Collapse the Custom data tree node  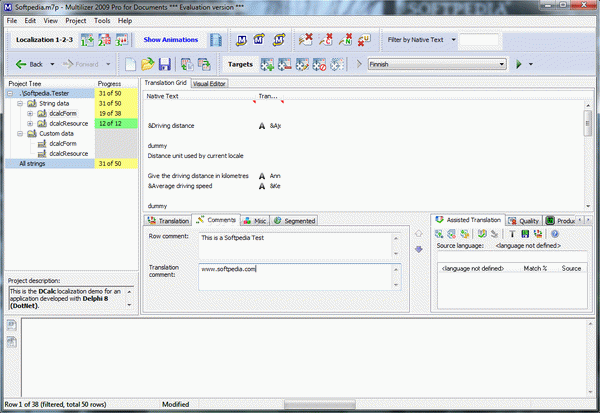pos(20,134)
